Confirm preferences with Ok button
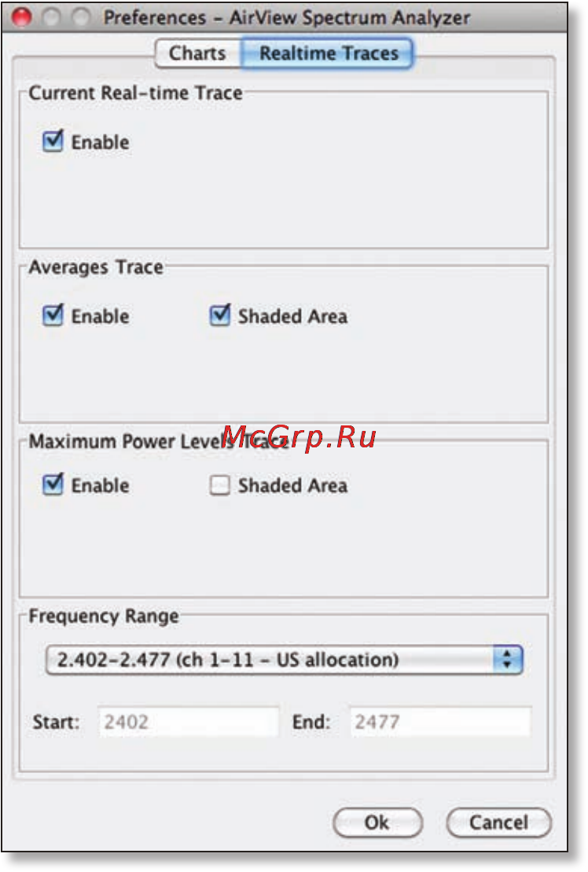 point(377,822)
